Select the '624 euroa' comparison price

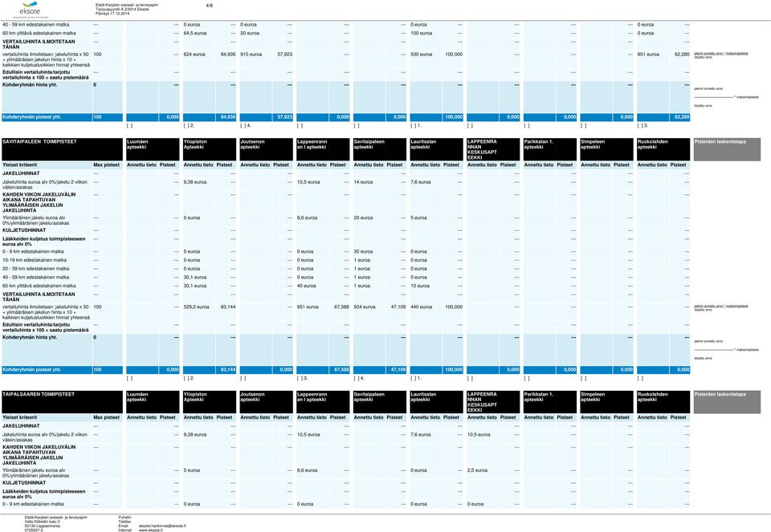point(194,54)
